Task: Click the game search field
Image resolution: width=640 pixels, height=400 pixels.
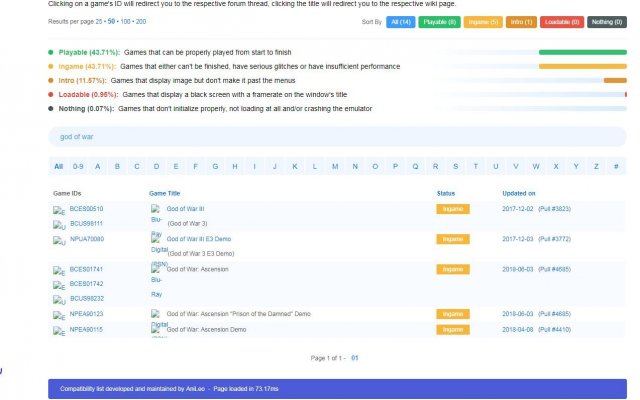Action: click(x=337, y=137)
